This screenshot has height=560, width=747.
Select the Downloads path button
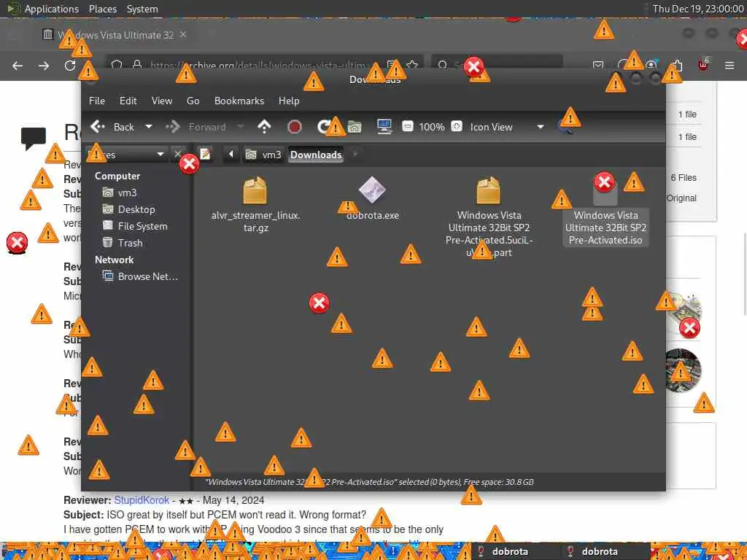tap(316, 155)
